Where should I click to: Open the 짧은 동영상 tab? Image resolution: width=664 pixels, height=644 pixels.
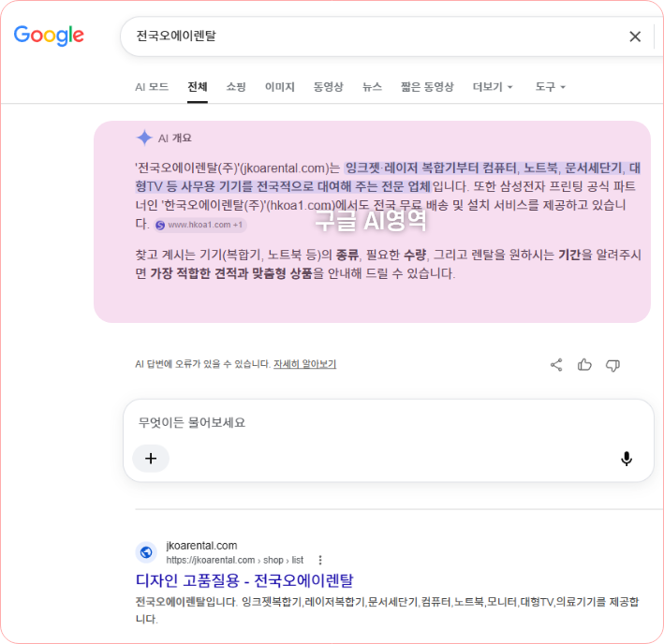point(427,87)
